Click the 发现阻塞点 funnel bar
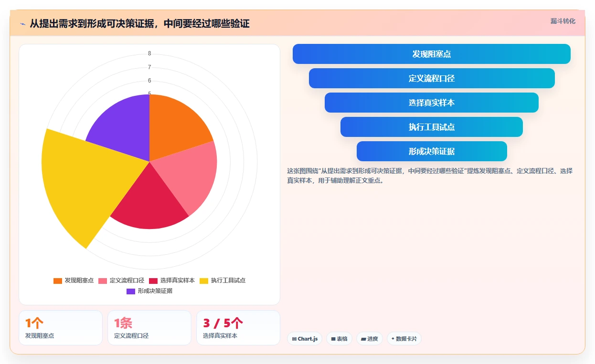595x364 pixels. pyautogui.click(x=431, y=54)
